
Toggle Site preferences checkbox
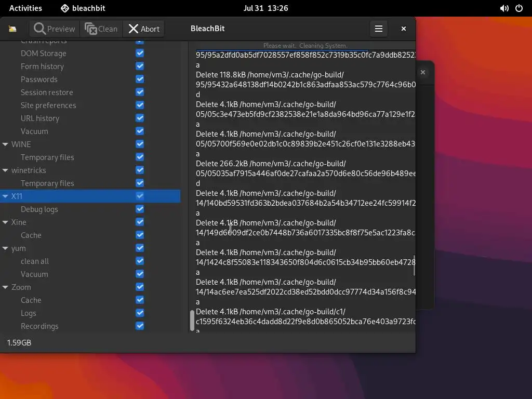[x=140, y=105]
